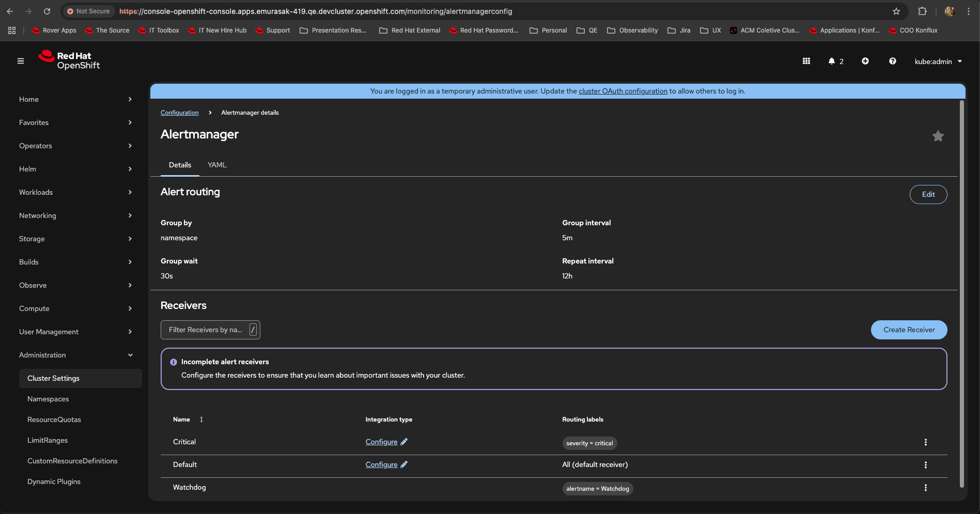
Task: Bookmark this page with browser star
Action: [896, 11]
